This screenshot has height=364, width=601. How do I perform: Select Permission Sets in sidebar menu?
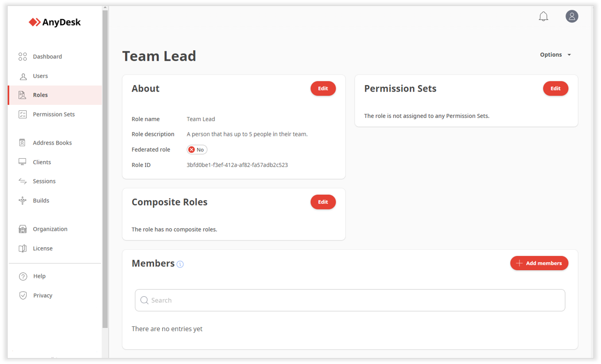(x=53, y=115)
